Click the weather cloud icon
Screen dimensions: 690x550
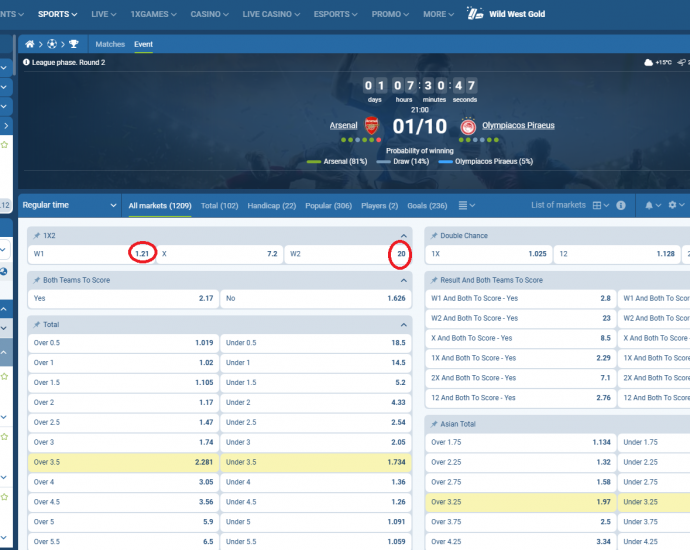pos(649,62)
